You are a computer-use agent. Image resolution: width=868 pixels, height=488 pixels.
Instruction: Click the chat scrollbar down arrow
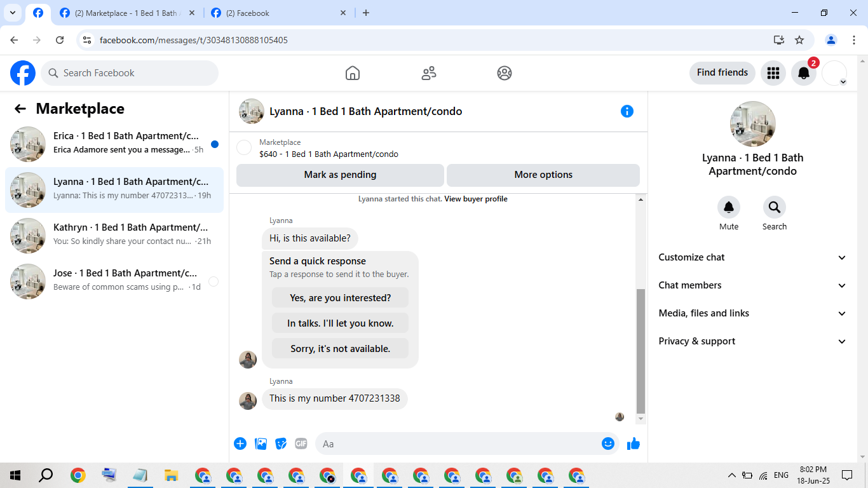click(x=641, y=419)
